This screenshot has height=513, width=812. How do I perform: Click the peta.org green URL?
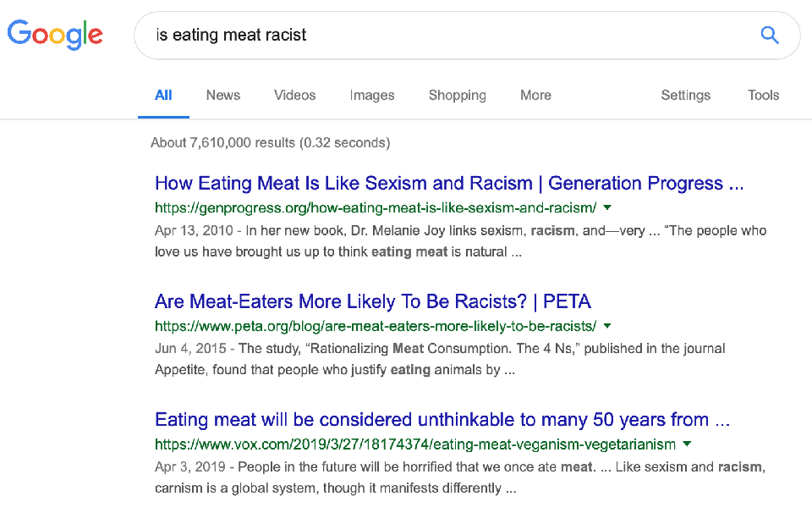pyautogui.click(x=376, y=326)
